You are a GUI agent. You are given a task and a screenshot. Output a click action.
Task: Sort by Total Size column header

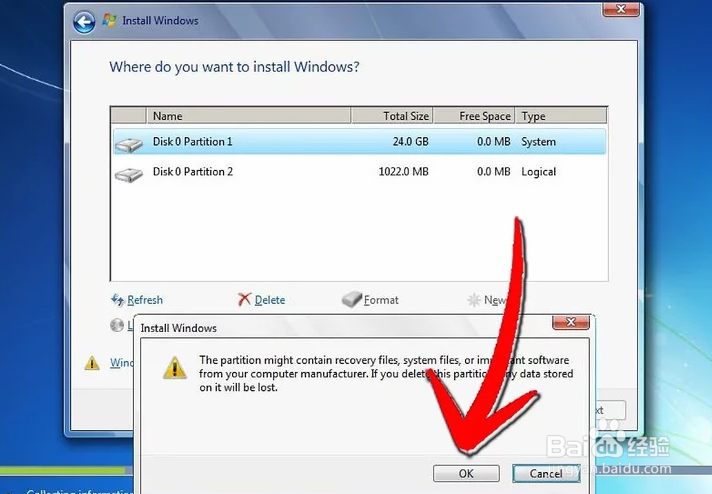point(392,116)
